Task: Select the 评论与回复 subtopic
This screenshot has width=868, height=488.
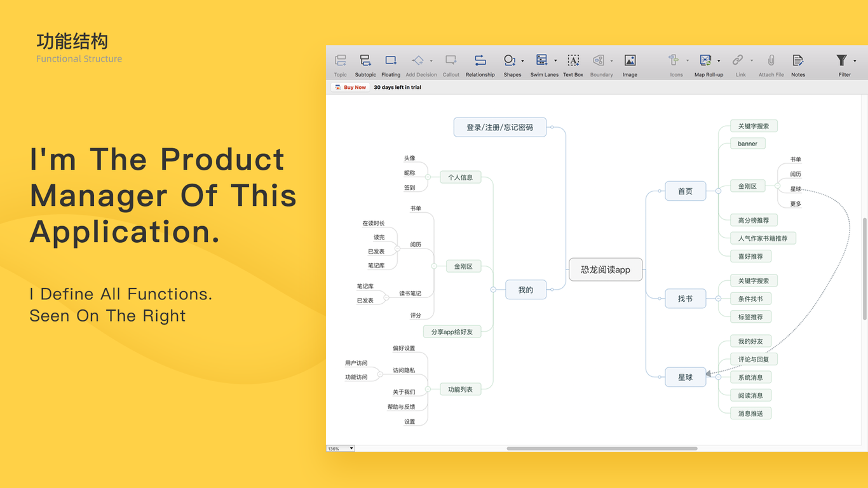Action: tap(754, 359)
